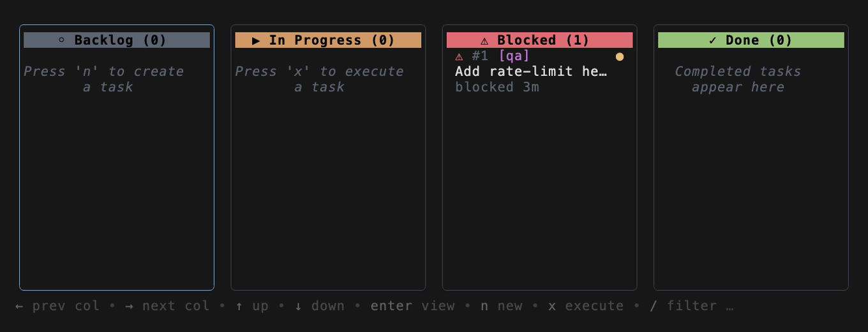This screenshot has height=332, width=868.
Task: Click the yellow status dot on task #1
Action: point(619,57)
